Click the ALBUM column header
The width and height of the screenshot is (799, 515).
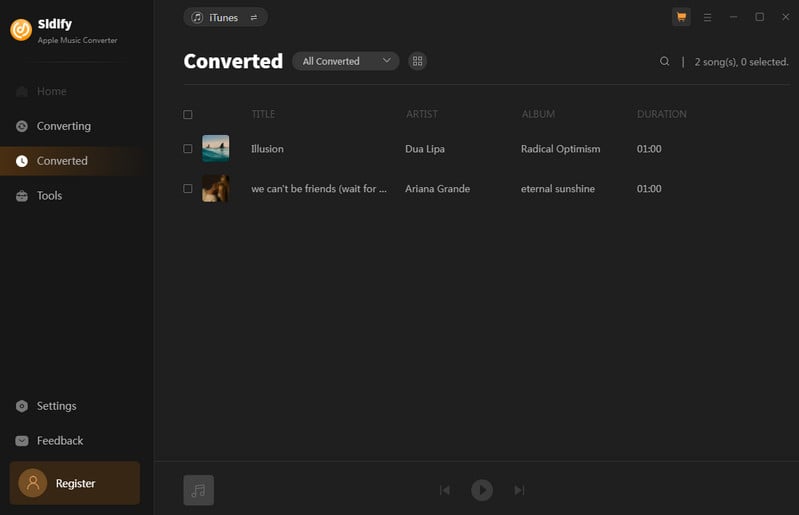point(538,114)
